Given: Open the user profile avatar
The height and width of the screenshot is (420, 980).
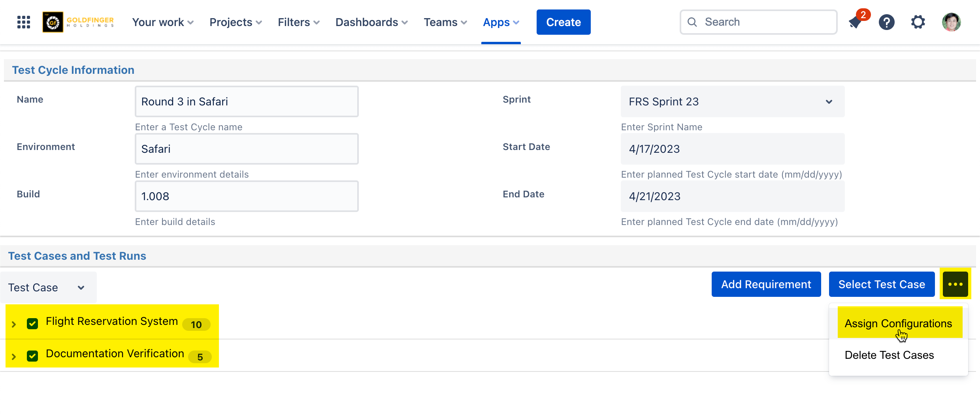Looking at the screenshot, I should [951, 22].
